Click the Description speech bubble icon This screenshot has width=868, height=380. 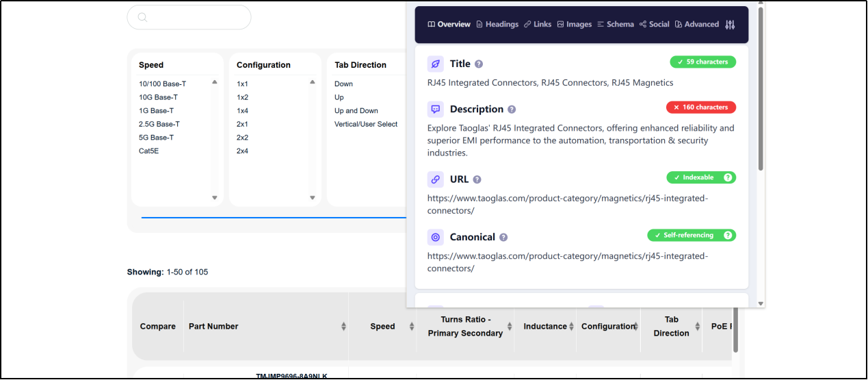point(436,109)
